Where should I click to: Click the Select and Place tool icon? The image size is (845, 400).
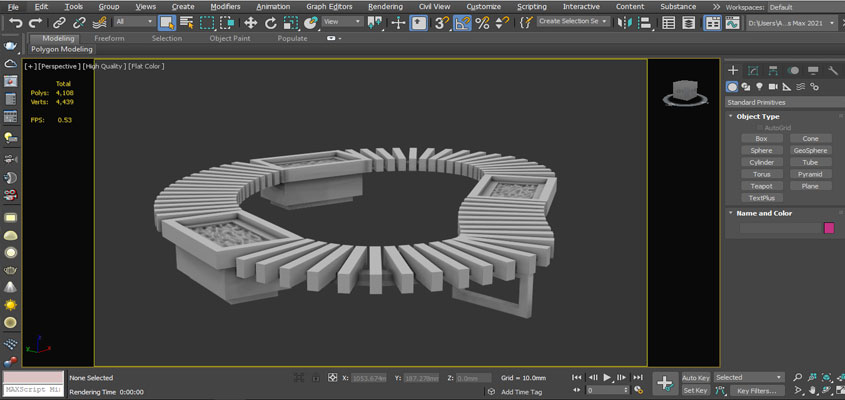(310, 23)
